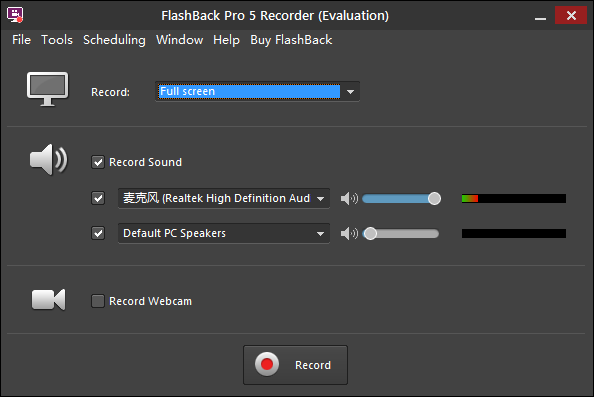Uncheck the Default PC Speakers checkbox
This screenshot has height=397, width=594.
(x=98, y=233)
